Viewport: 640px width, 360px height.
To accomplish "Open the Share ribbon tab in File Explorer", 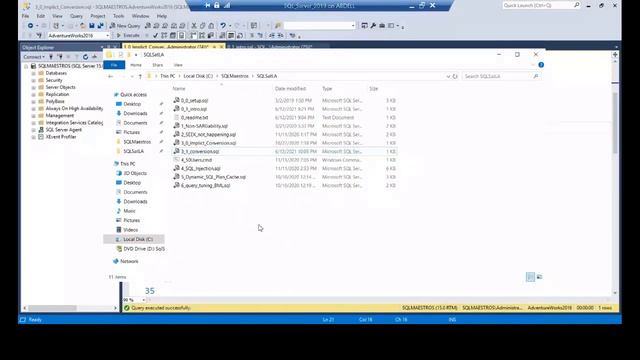I will tap(158, 65).
